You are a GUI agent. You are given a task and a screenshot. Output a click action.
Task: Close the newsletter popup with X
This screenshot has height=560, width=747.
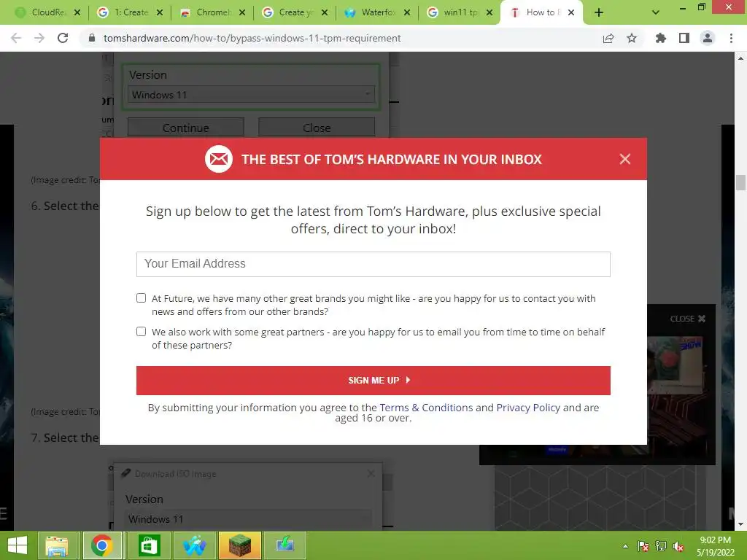(625, 159)
